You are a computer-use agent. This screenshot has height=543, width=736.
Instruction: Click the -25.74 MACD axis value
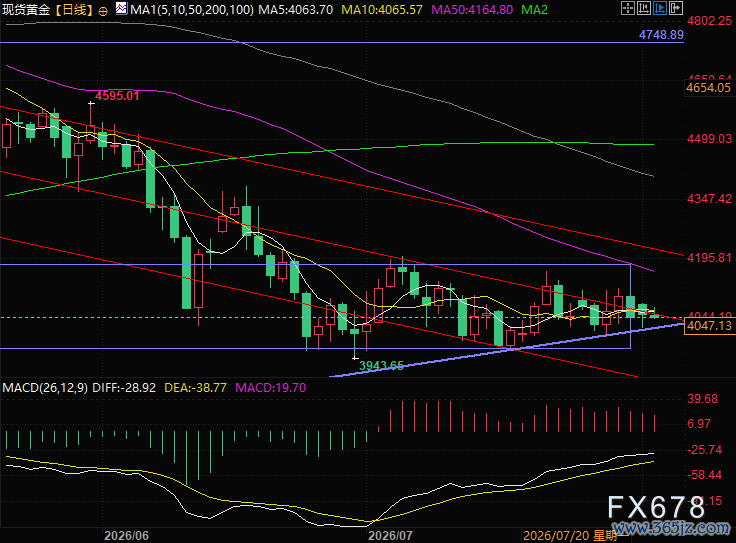pos(705,450)
